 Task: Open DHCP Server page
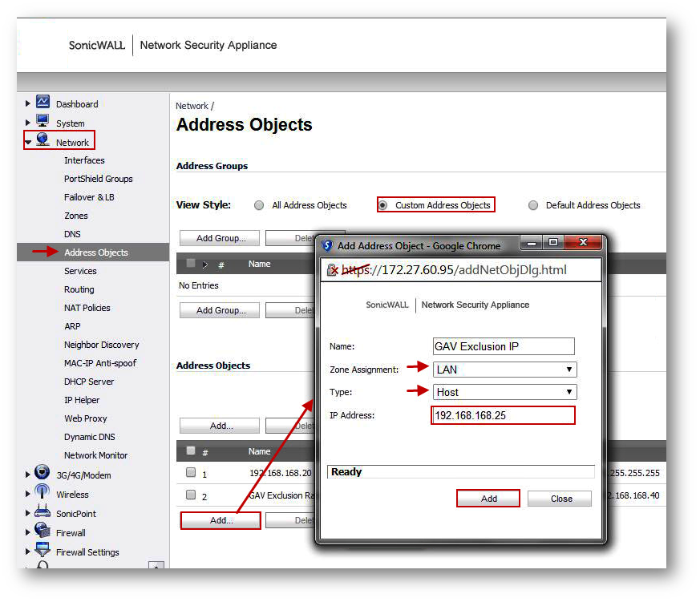[x=89, y=382]
